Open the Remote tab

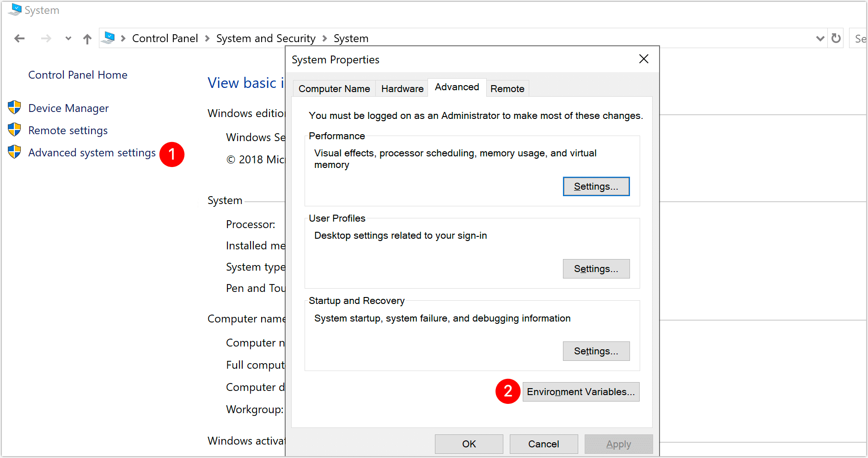[x=507, y=88]
